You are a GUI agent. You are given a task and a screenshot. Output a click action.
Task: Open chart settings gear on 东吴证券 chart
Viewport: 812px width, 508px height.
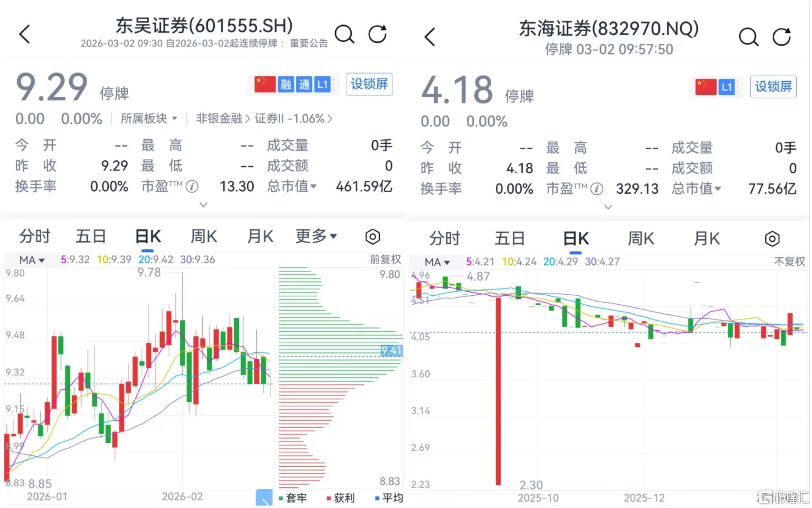click(x=372, y=237)
